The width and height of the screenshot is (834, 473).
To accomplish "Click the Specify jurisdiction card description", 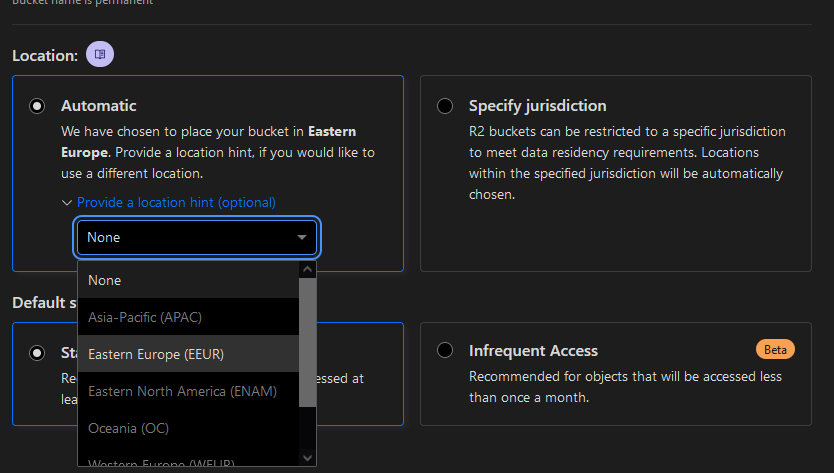I will (626, 163).
